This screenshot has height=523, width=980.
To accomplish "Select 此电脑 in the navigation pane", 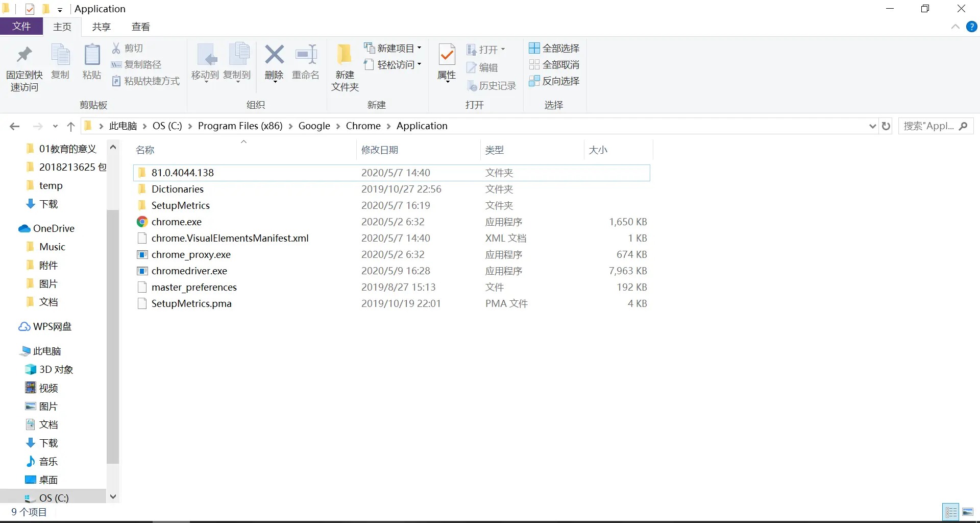I will [40, 351].
